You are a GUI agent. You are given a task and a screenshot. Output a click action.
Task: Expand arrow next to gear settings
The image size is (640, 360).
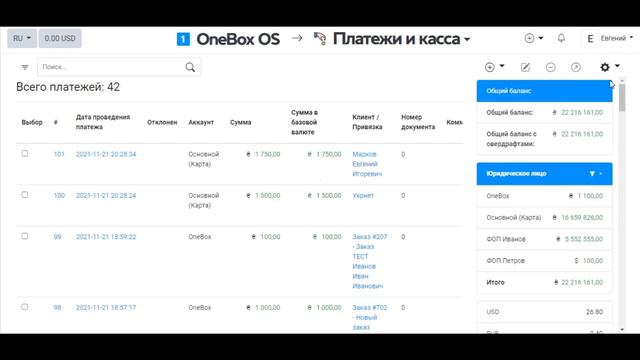pyautogui.click(x=617, y=66)
